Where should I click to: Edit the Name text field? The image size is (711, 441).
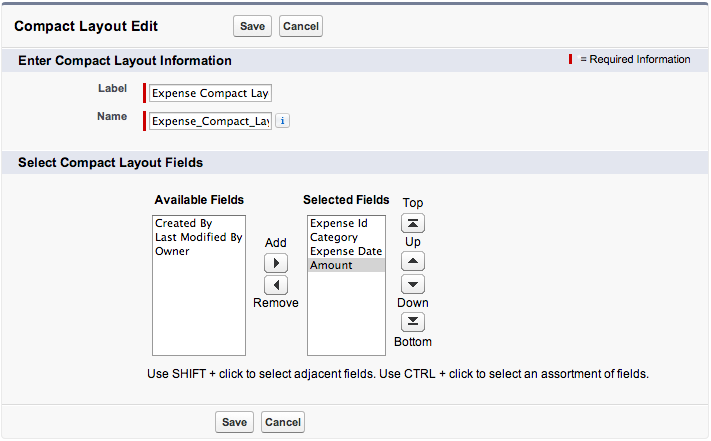tap(210, 121)
